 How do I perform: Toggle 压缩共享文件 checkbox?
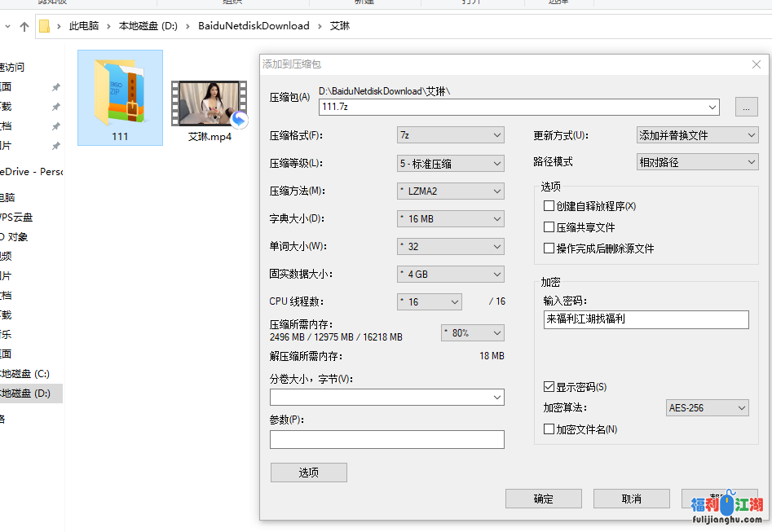point(549,227)
